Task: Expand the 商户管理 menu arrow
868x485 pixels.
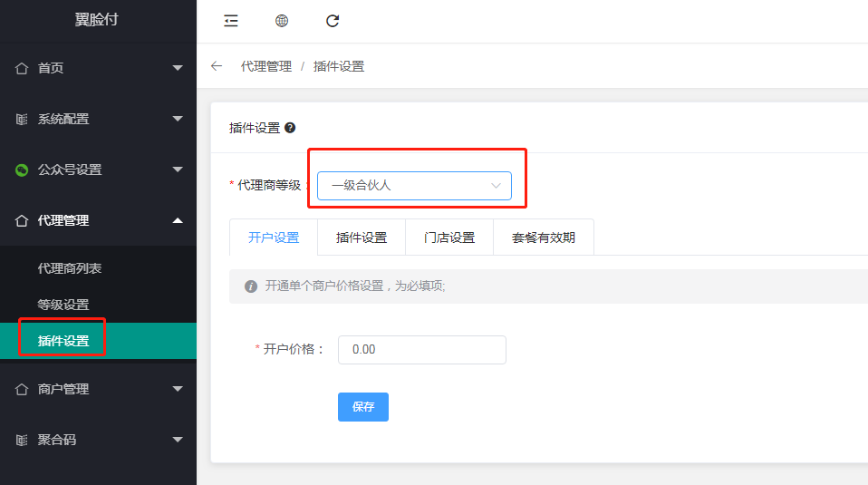Action: (178, 389)
